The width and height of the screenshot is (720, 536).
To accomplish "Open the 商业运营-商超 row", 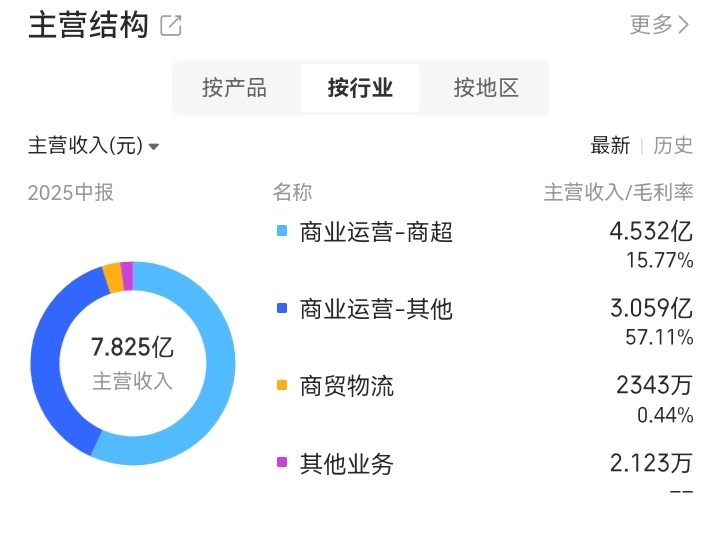I will coord(484,245).
